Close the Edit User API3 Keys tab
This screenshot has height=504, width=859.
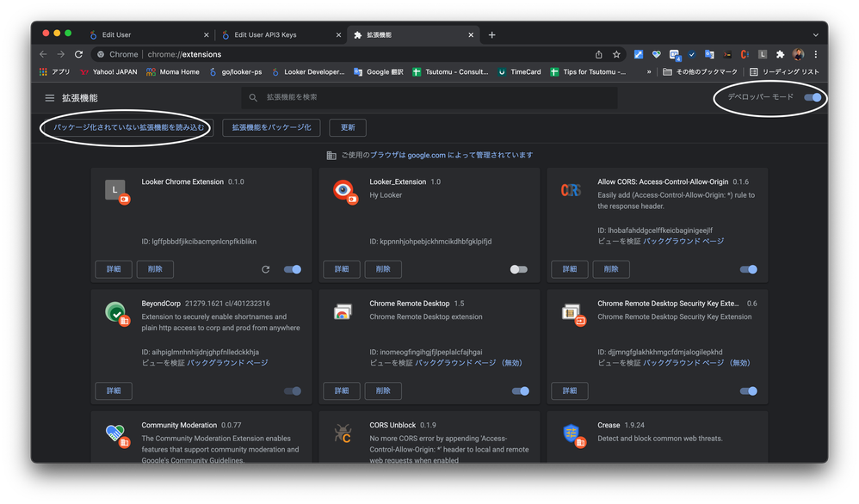click(338, 35)
